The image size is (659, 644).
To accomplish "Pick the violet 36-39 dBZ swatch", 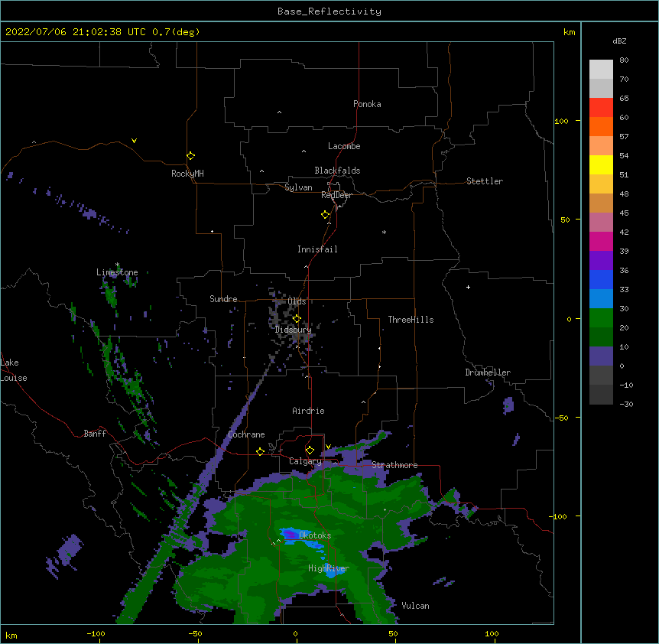I will (601, 261).
